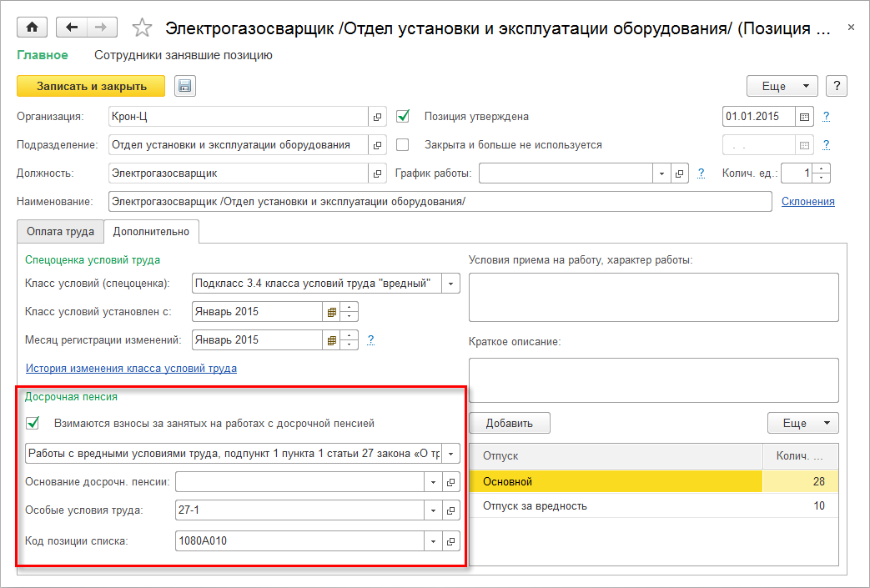Click the Home icon button

pos(33,28)
